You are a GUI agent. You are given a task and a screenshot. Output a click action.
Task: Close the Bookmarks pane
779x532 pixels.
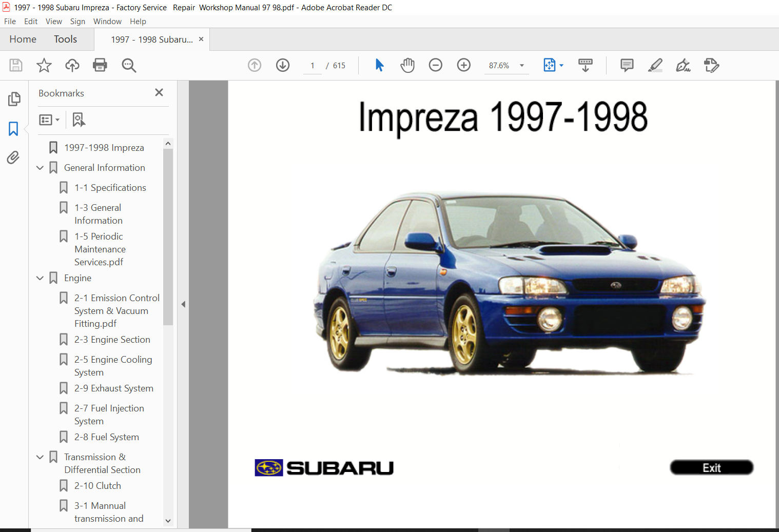pyautogui.click(x=159, y=92)
